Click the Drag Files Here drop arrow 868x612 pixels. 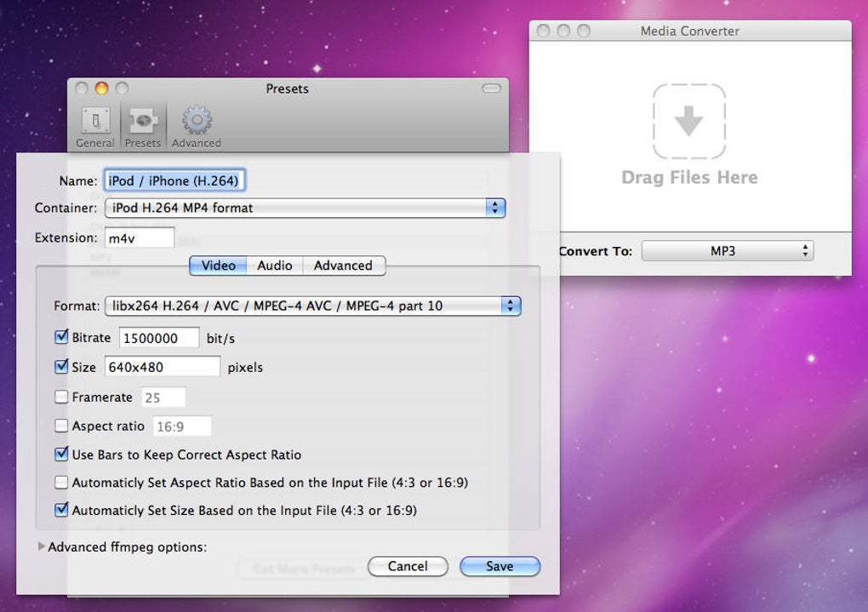(689, 121)
